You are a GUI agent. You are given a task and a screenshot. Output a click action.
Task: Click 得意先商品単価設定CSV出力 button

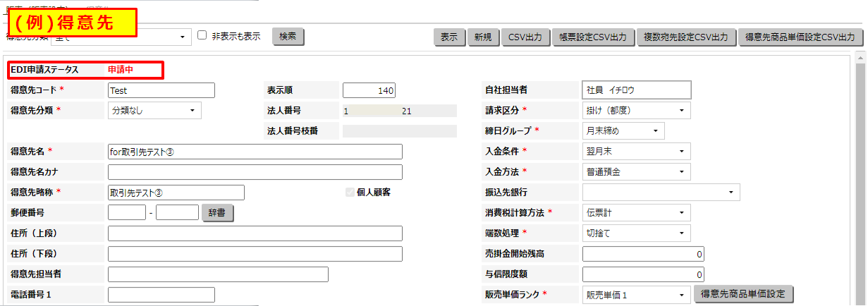pos(800,37)
